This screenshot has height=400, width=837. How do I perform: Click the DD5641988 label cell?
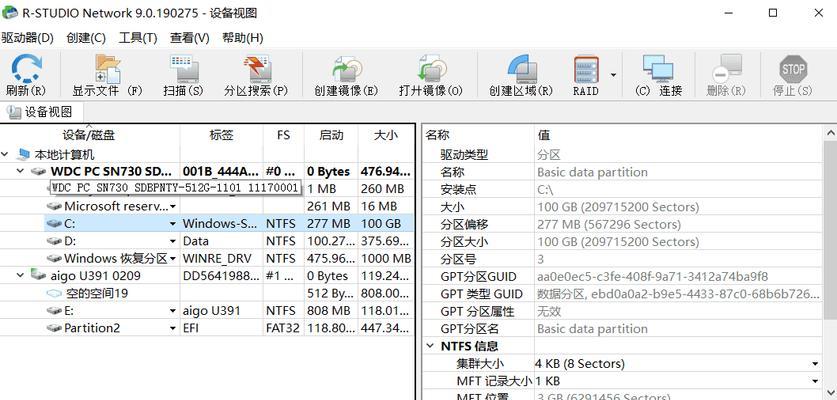coord(222,276)
